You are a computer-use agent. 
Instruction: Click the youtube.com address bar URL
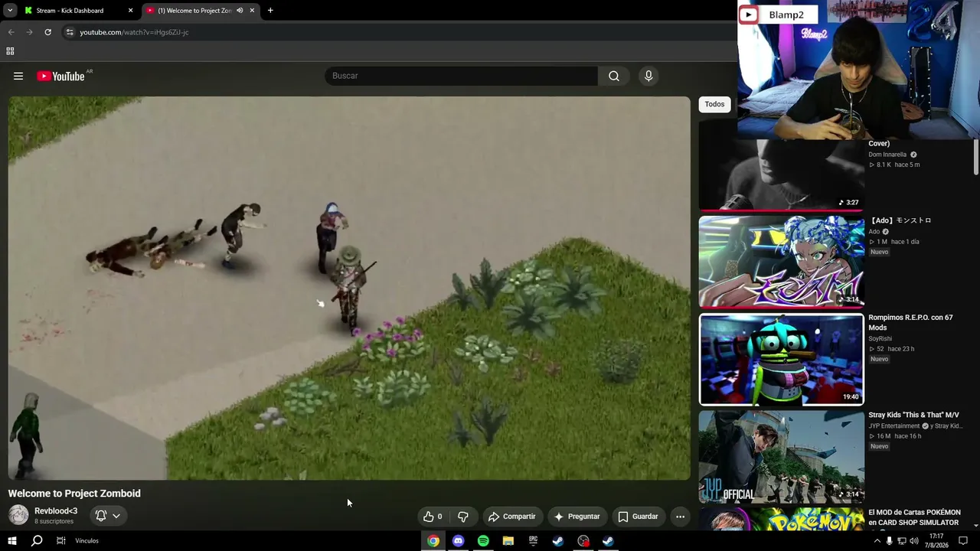coord(134,32)
